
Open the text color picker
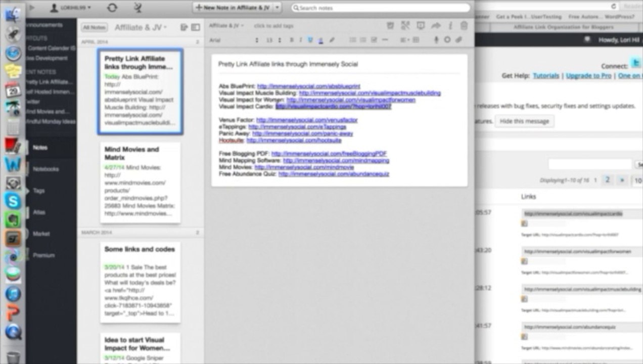(x=321, y=40)
